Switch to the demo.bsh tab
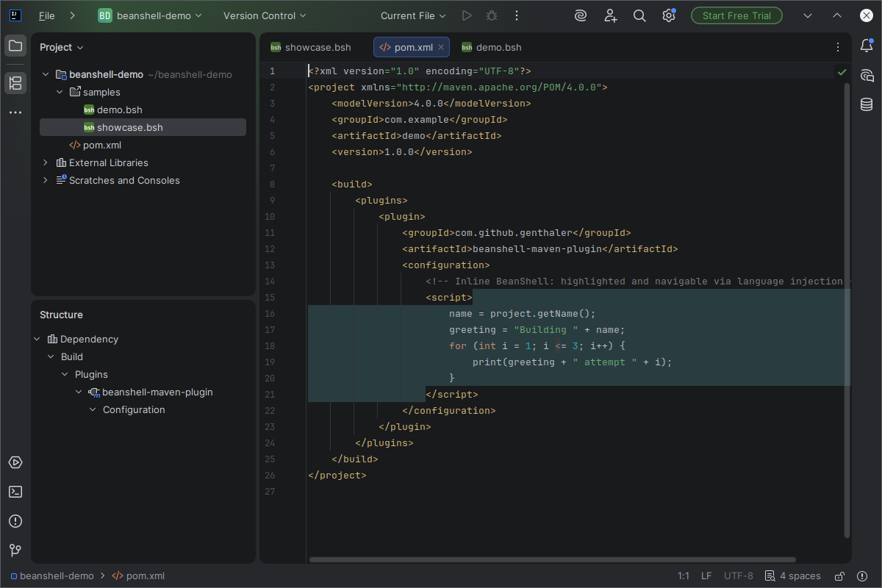 click(492, 47)
